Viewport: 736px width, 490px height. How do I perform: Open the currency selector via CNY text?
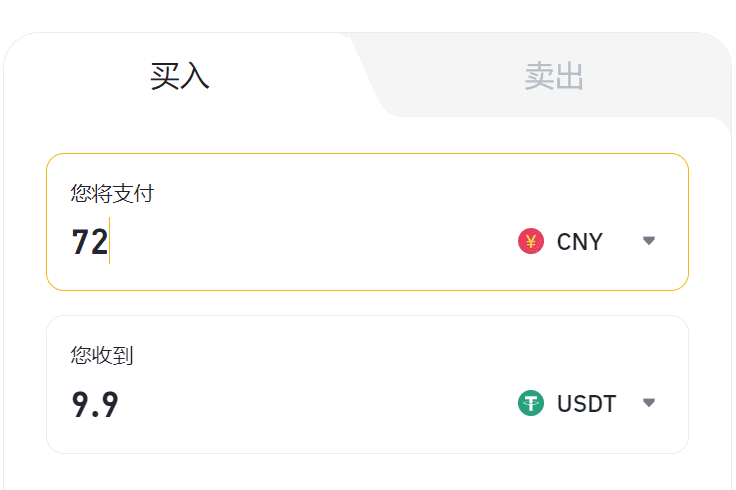click(x=580, y=242)
